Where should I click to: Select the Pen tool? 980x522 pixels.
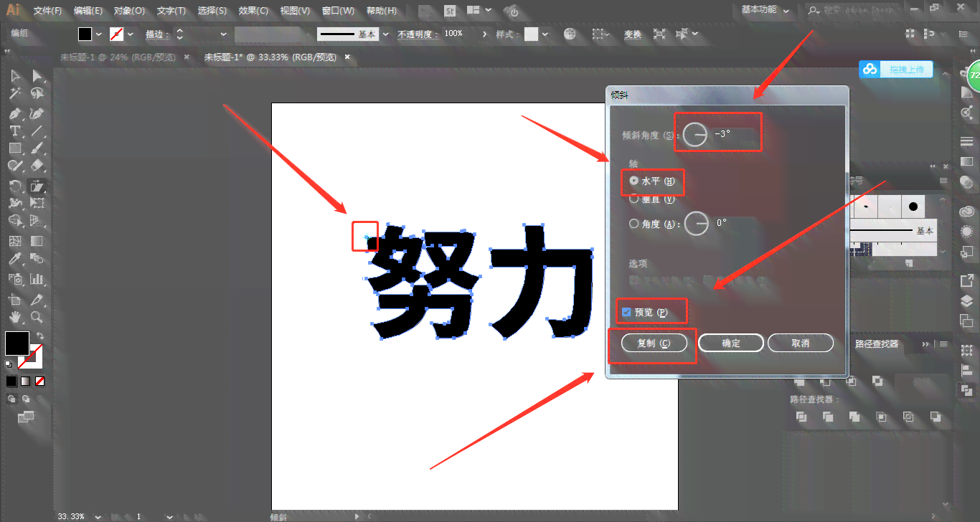[x=15, y=113]
